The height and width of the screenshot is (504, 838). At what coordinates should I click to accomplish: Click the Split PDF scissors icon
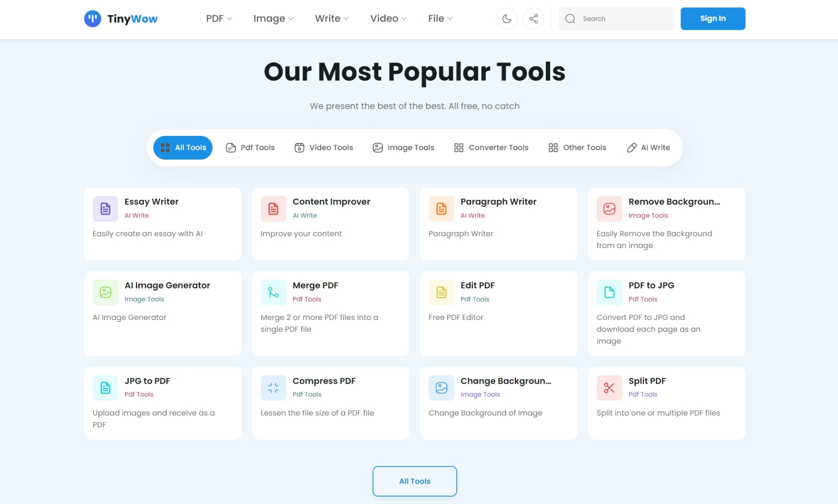608,388
